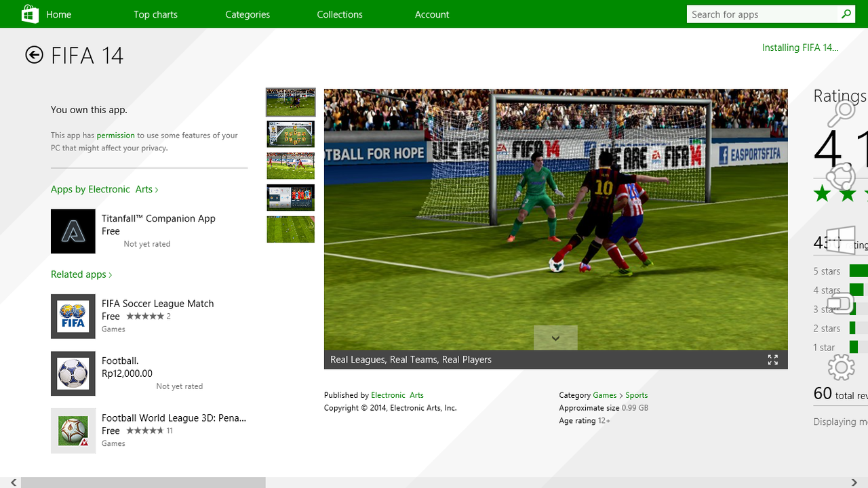Image resolution: width=868 pixels, height=488 pixels.
Task: Click the Rp12,000.00 price text
Action: 127,373
